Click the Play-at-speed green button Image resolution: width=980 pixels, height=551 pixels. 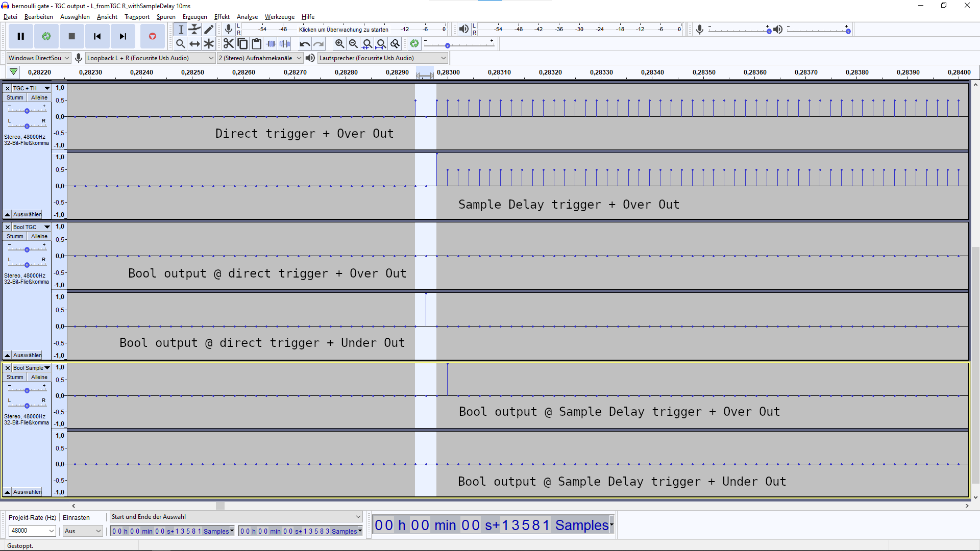click(x=414, y=43)
